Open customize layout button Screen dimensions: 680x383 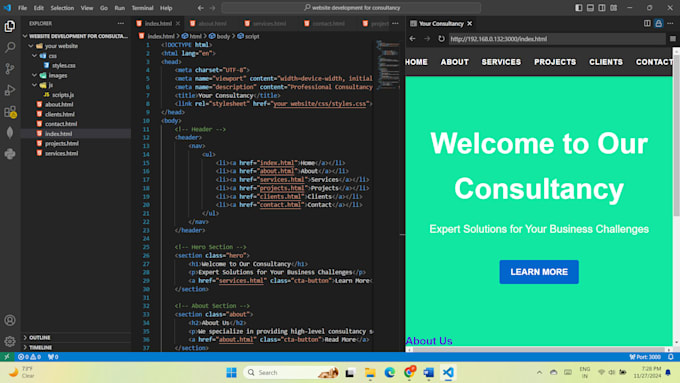[614, 8]
